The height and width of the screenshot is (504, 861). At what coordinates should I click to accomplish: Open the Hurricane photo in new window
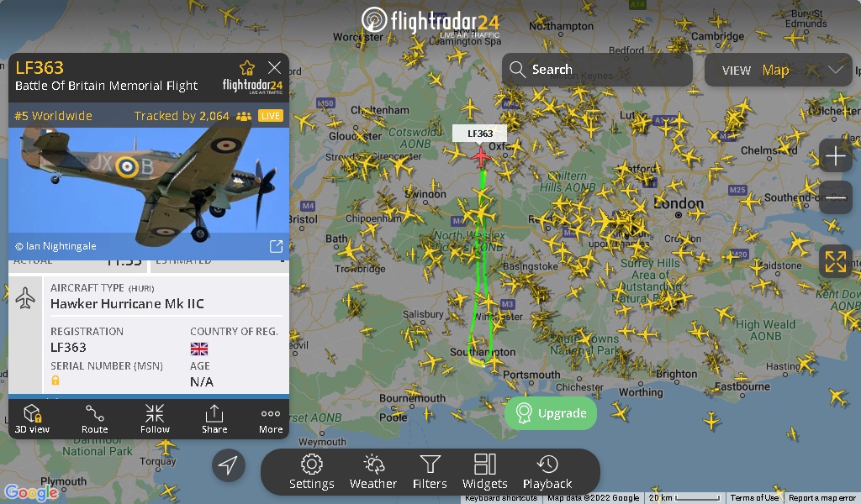pos(276,246)
